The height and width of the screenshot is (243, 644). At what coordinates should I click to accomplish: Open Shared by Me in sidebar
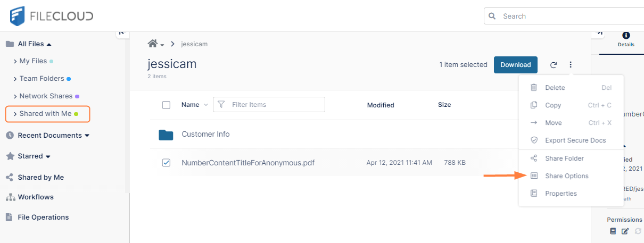coord(40,178)
